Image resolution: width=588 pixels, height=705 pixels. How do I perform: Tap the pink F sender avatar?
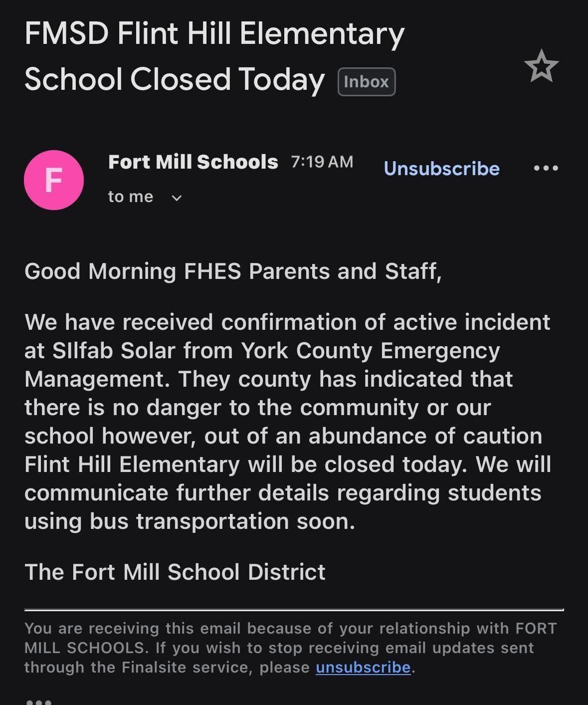point(54,180)
